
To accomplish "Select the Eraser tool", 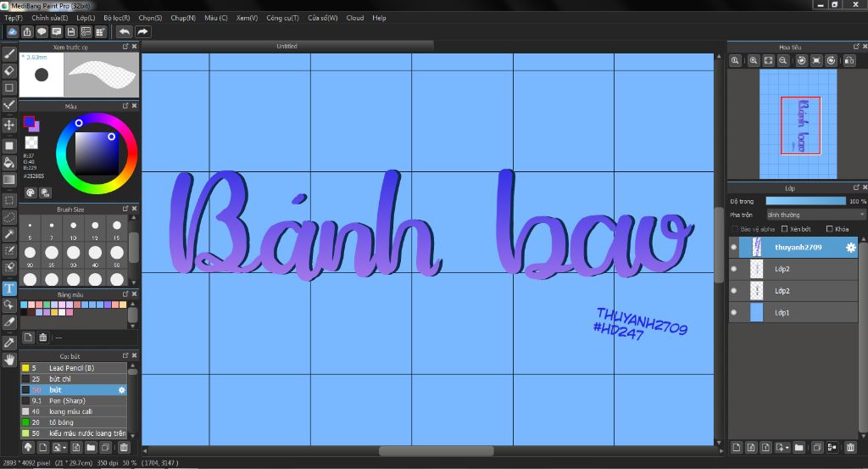I will [x=8, y=71].
